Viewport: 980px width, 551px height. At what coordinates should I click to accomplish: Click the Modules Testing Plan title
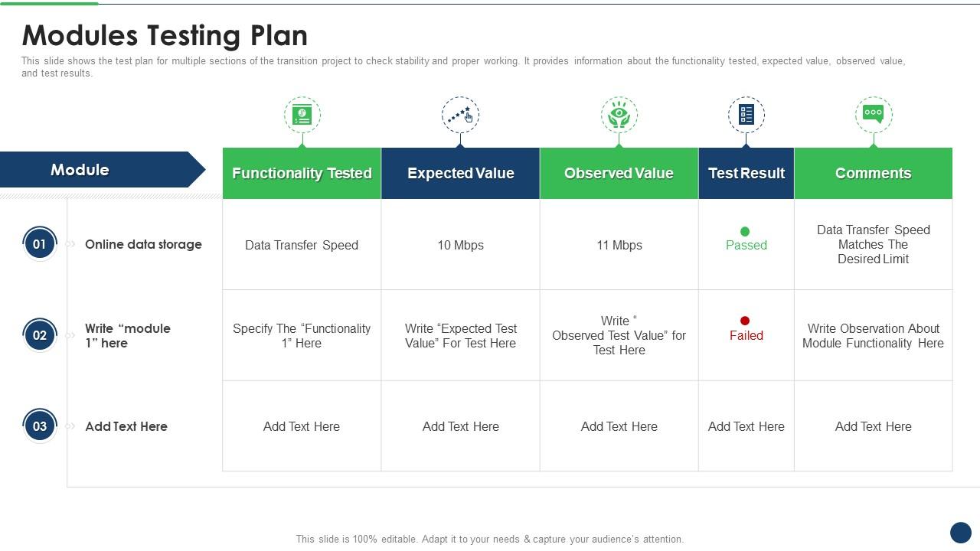coord(165,36)
